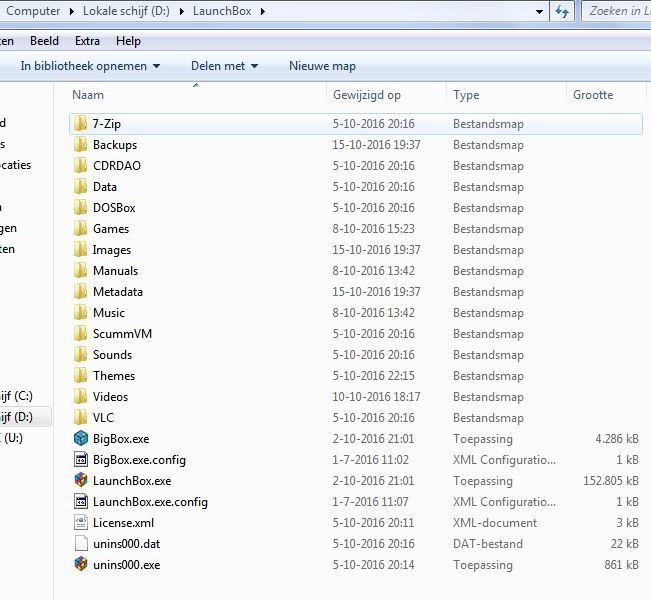Expand the arrow after LaunchBox in breadcrumb
This screenshot has width=651, height=600.
[x=263, y=11]
